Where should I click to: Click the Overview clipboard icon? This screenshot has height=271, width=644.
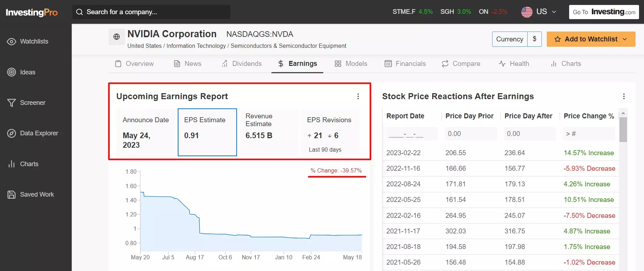[118, 64]
